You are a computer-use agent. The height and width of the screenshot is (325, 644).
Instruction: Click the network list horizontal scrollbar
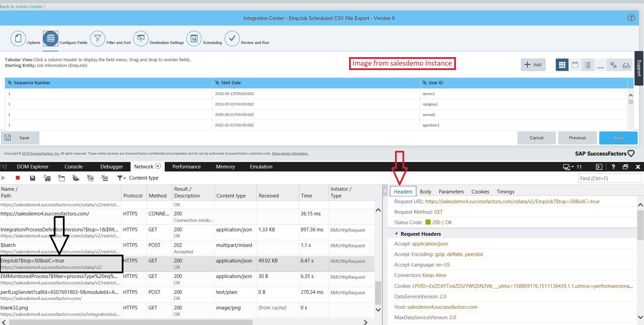coord(131,322)
